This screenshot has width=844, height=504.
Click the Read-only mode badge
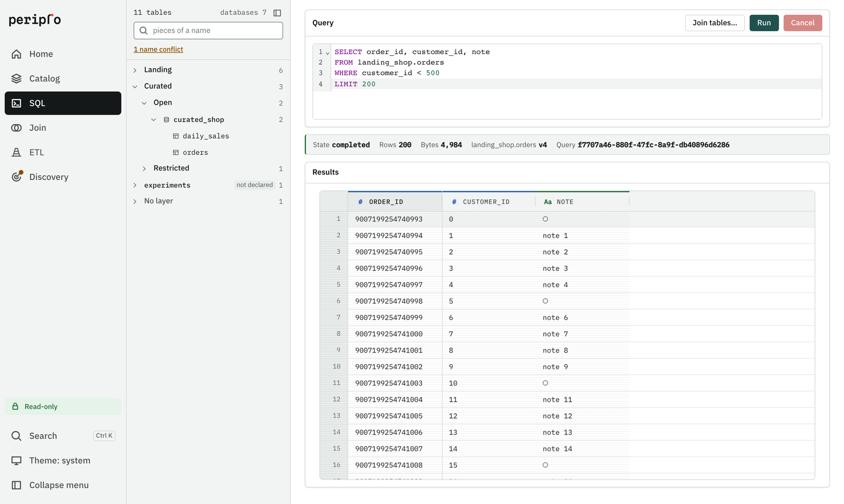[63, 406]
